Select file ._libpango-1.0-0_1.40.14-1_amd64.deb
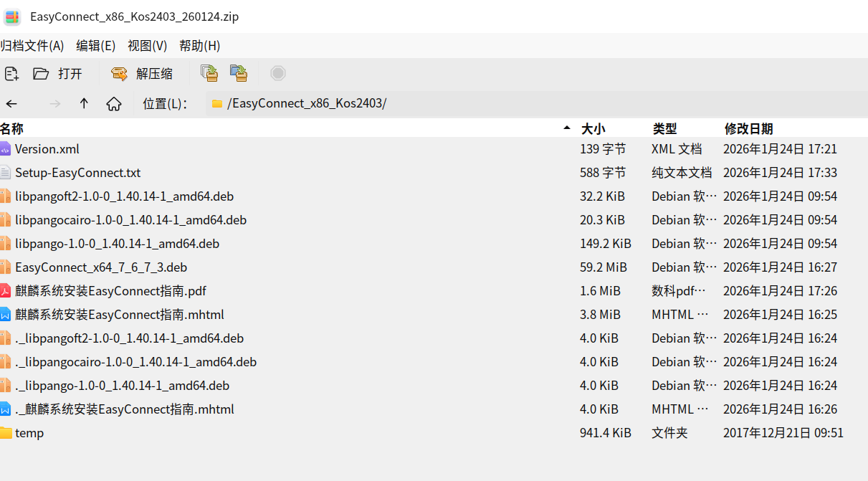Screen dimensions: 868x481 [122, 386]
